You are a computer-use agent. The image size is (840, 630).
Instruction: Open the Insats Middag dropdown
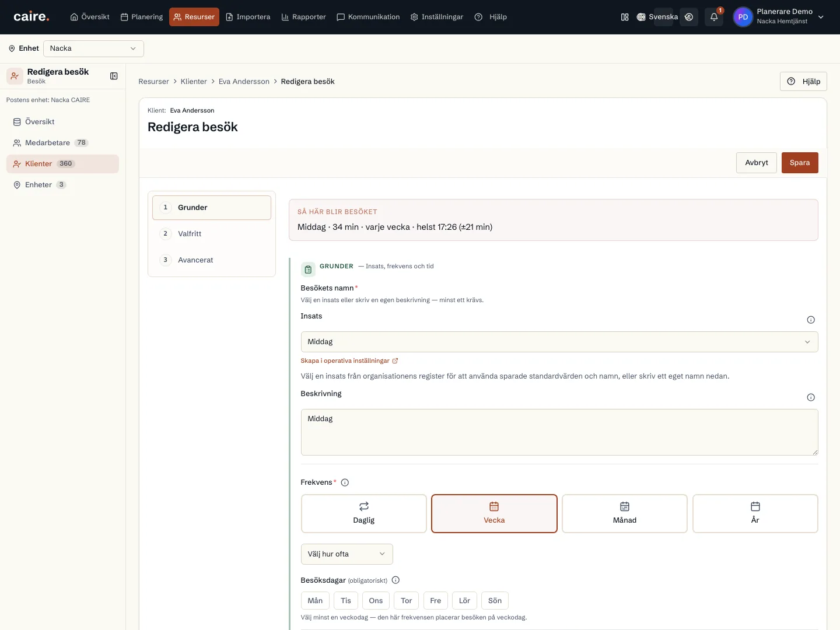[x=559, y=342]
